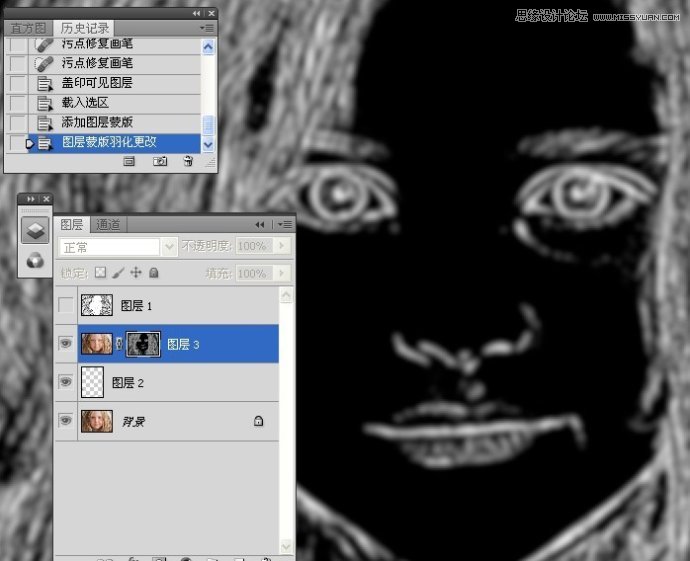Open the layers panel options menu
Viewport: 690px width, 561px height.
(285, 225)
